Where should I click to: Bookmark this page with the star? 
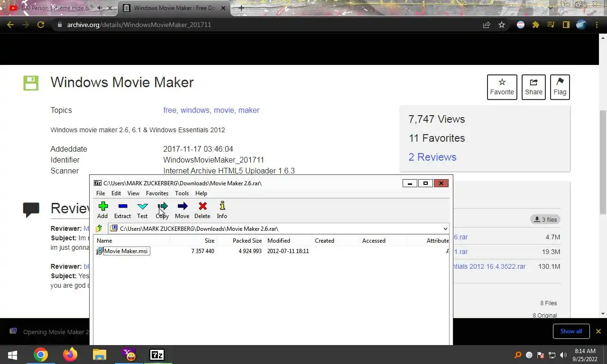point(502,25)
